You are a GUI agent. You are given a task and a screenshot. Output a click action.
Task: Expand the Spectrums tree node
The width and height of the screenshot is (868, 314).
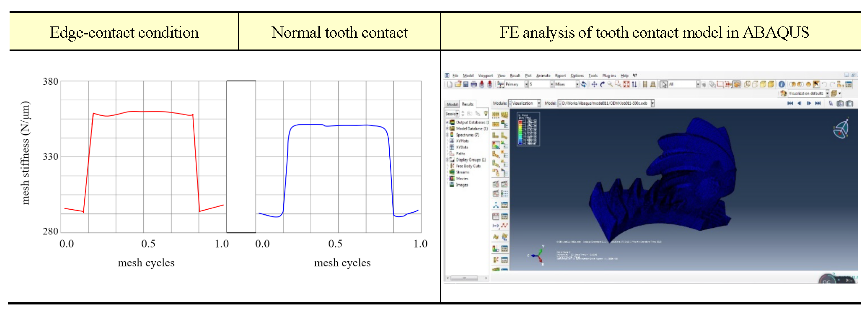(x=447, y=135)
